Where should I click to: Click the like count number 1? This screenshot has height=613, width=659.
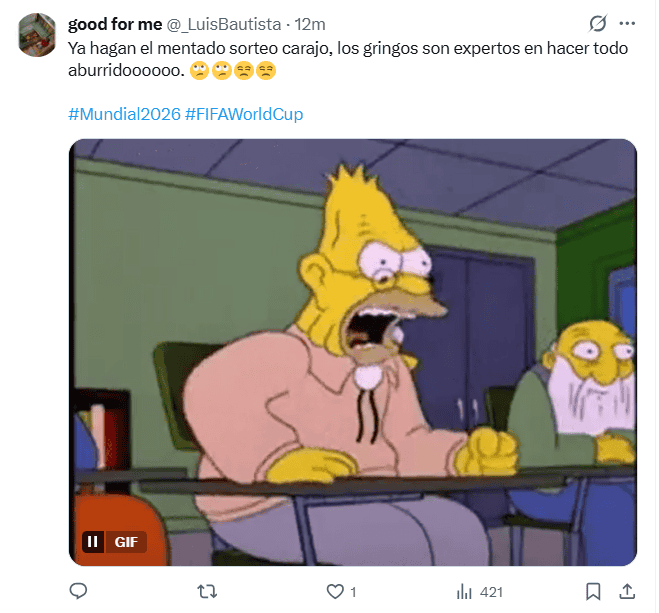[x=353, y=592]
